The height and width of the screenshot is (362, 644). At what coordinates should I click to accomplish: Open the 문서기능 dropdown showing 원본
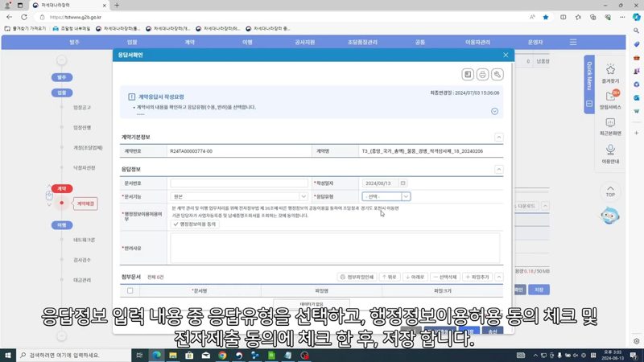tap(238, 196)
